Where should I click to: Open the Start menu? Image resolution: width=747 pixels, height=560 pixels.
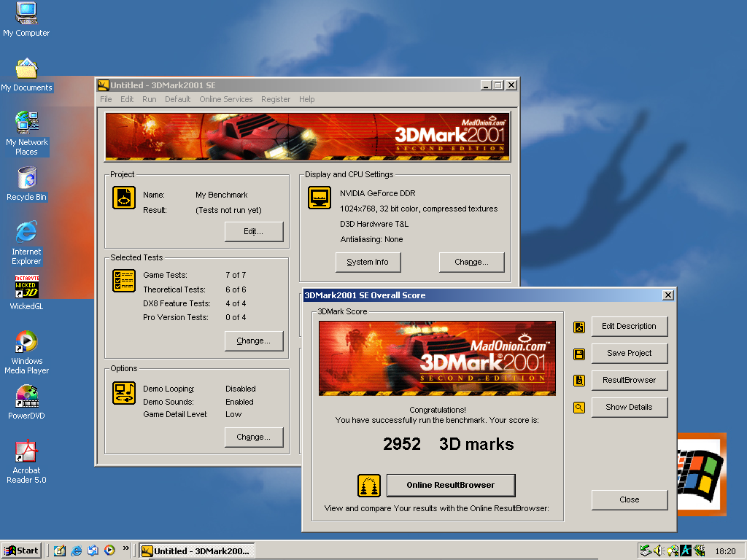pyautogui.click(x=21, y=551)
